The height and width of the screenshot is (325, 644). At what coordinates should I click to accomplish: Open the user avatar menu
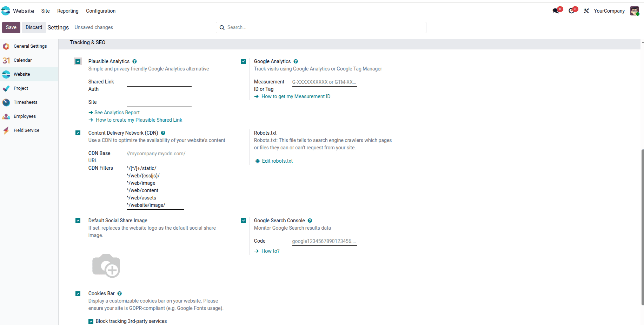[635, 11]
